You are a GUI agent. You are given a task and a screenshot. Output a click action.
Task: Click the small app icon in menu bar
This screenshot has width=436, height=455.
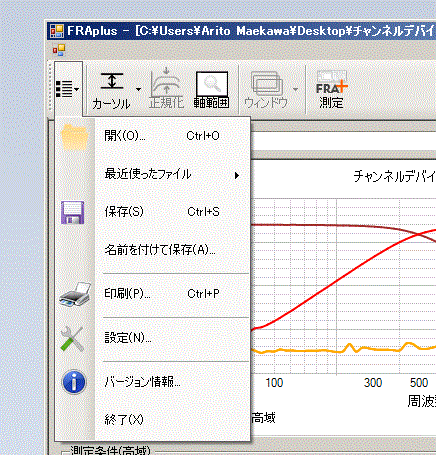pyautogui.click(x=59, y=50)
